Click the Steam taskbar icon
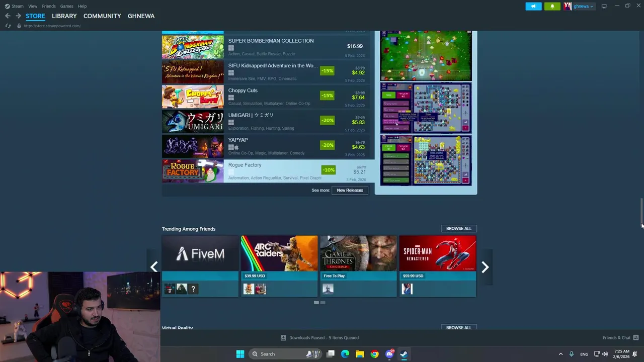This screenshot has width=644, height=362. (404, 354)
